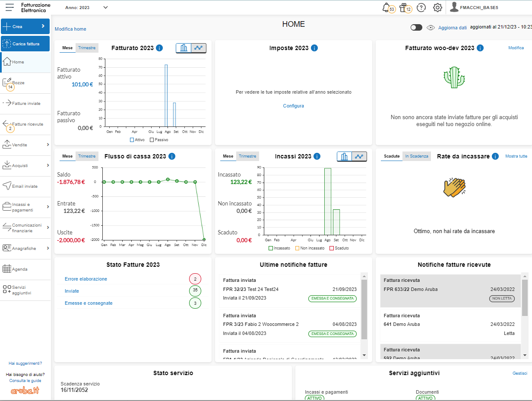The width and height of the screenshot is (532, 401).
Task: Select In Scadenza tab
Action: pos(416,156)
